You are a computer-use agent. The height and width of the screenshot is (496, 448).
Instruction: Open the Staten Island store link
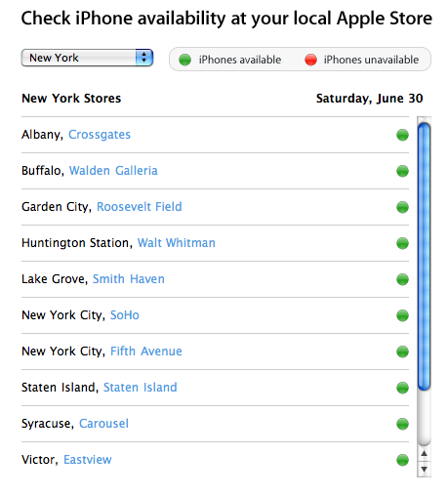click(141, 388)
